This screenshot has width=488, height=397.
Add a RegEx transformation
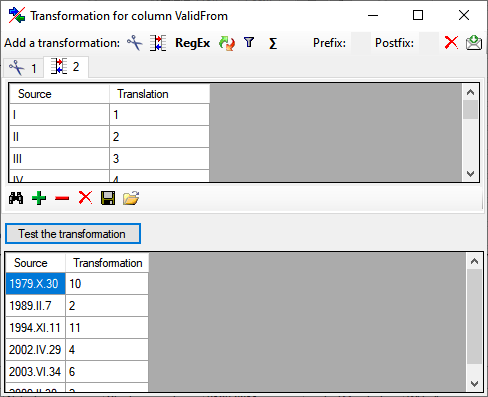193,43
